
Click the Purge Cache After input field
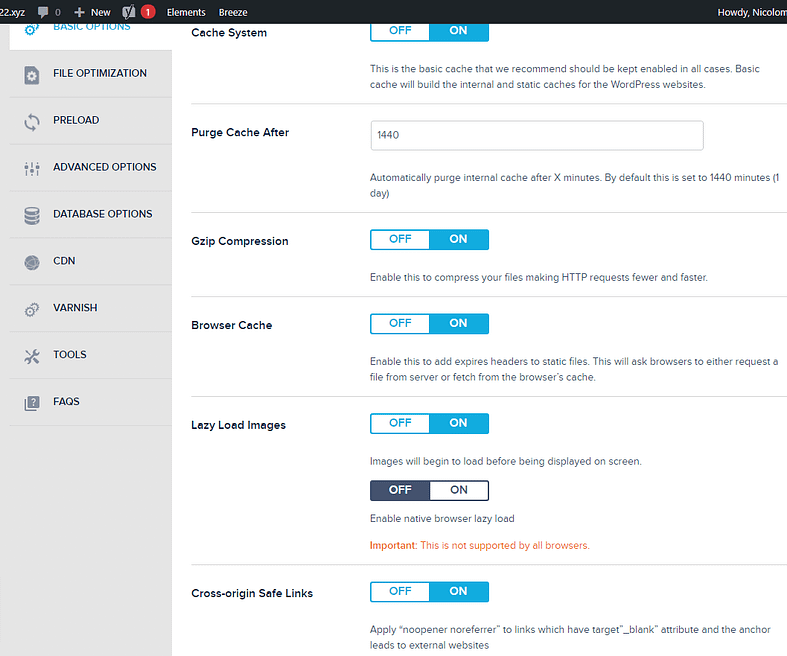point(537,135)
